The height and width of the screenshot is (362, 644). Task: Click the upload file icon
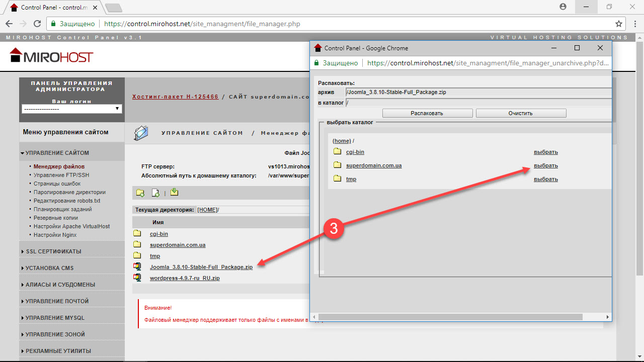coord(174,192)
